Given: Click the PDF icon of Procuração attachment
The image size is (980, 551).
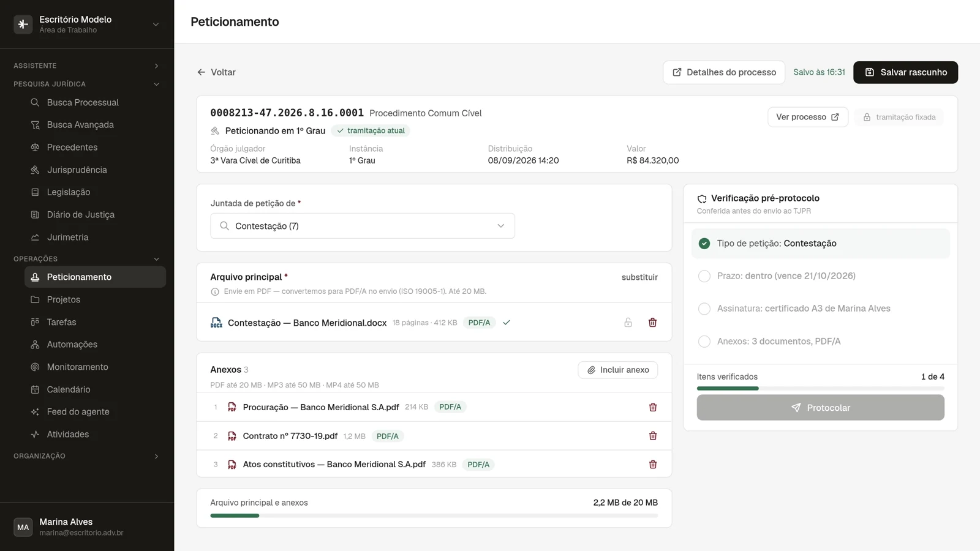Looking at the screenshot, I should [x=232, y=407].
